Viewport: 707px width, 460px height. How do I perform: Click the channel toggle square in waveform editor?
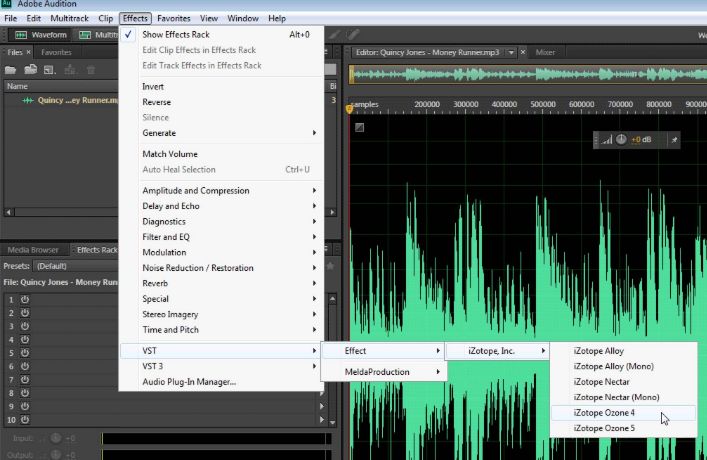359,128
